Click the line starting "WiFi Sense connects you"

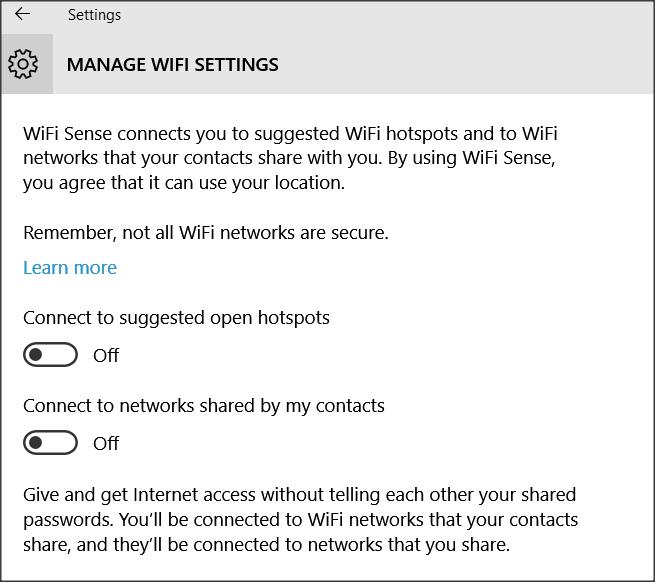pyautogui.click(x=290, y=134)
